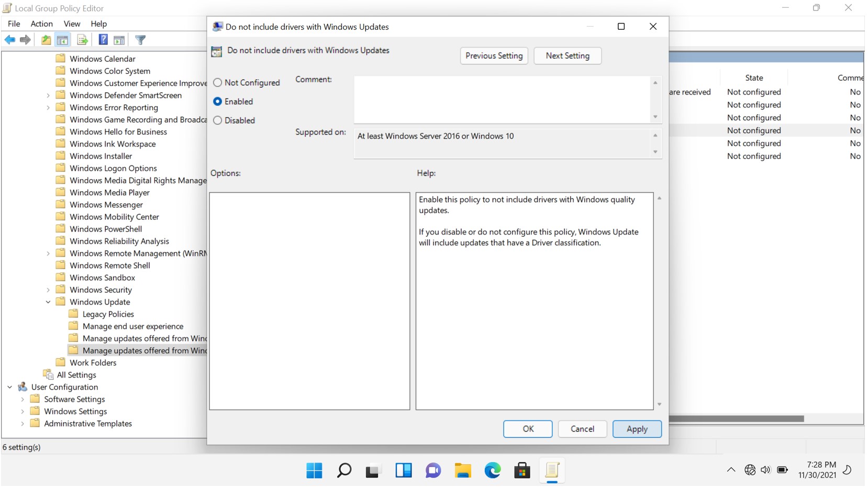Open the Action menu

[x=42, y=24]
